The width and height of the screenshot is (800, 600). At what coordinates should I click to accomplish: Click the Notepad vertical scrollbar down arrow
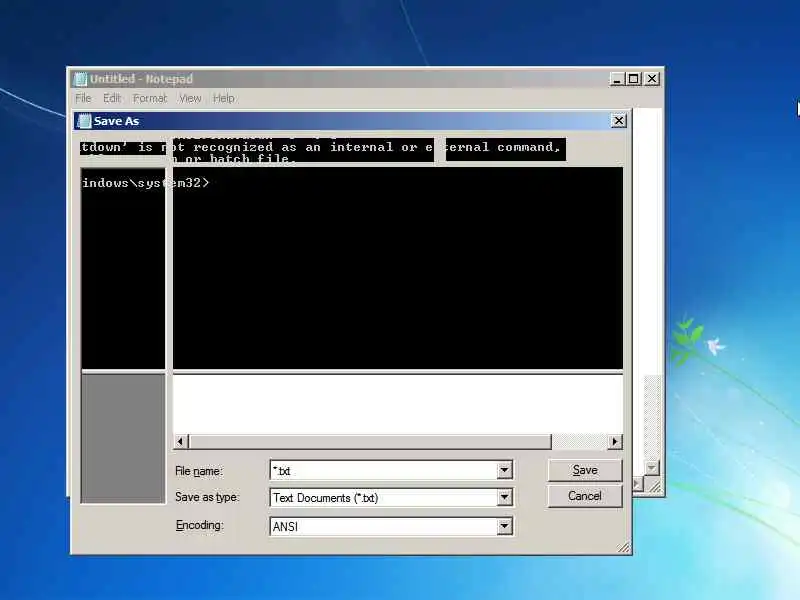click(652, 467)
